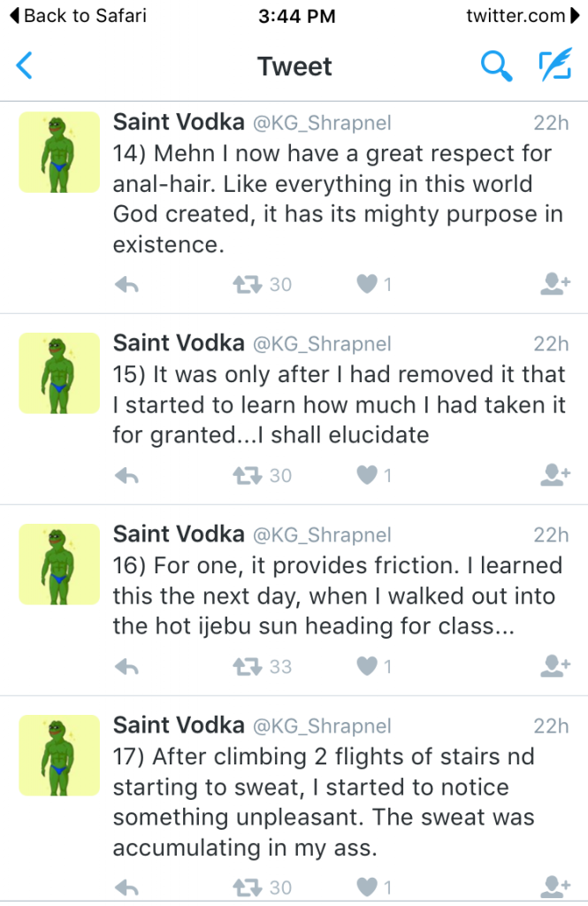This screenshot has height=906, width=588.
Task: Open Saint Vodka profile from tweet 14 name
Action: click(x=179, y=123)
